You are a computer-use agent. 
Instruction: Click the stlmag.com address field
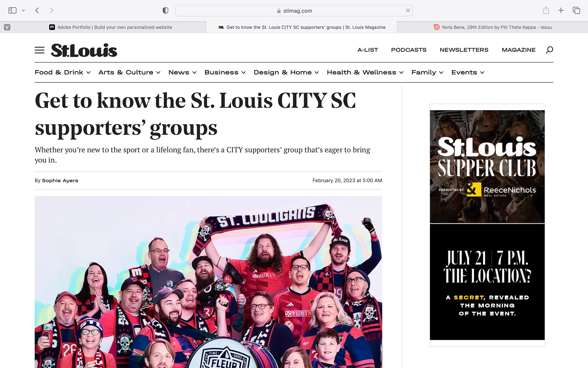(x=294, y=11)
